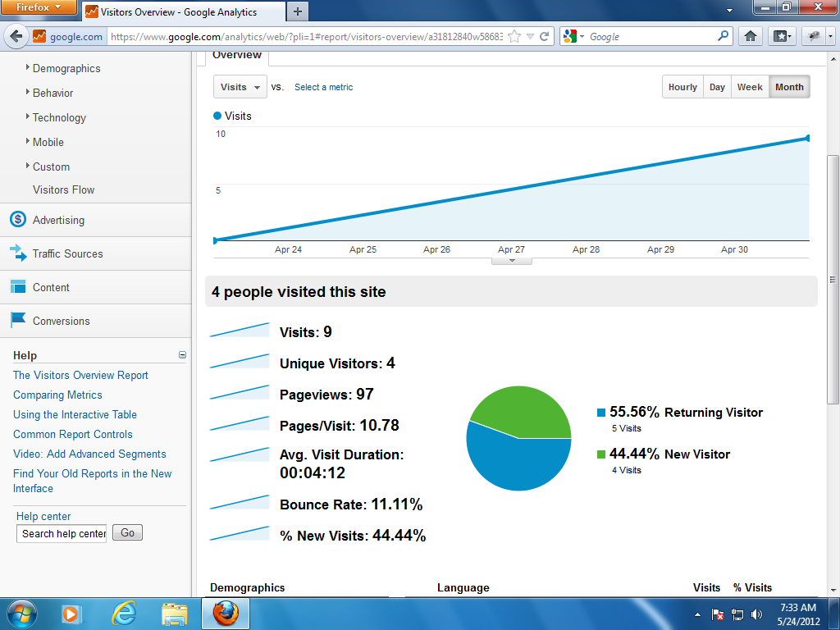Click the Advertising dollar icon in sidebar
Viewport: 840px width, 630px height.
point(18,220)
